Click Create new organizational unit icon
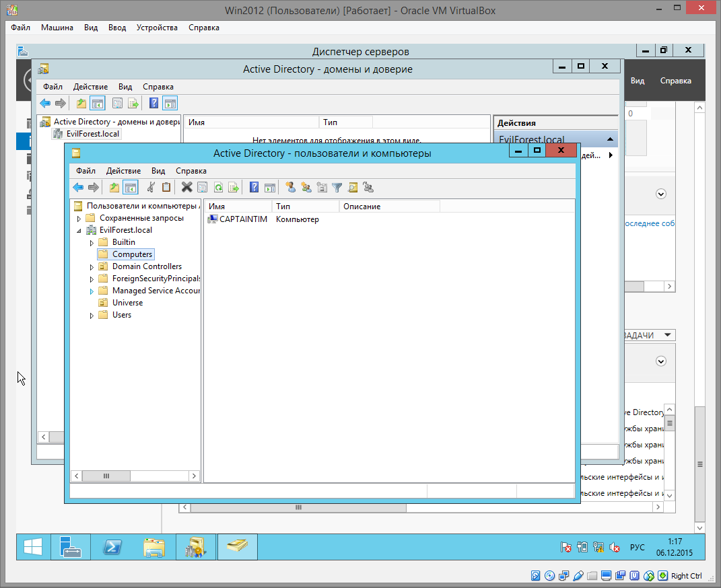The image size is (721, 588). click(321, 188)
